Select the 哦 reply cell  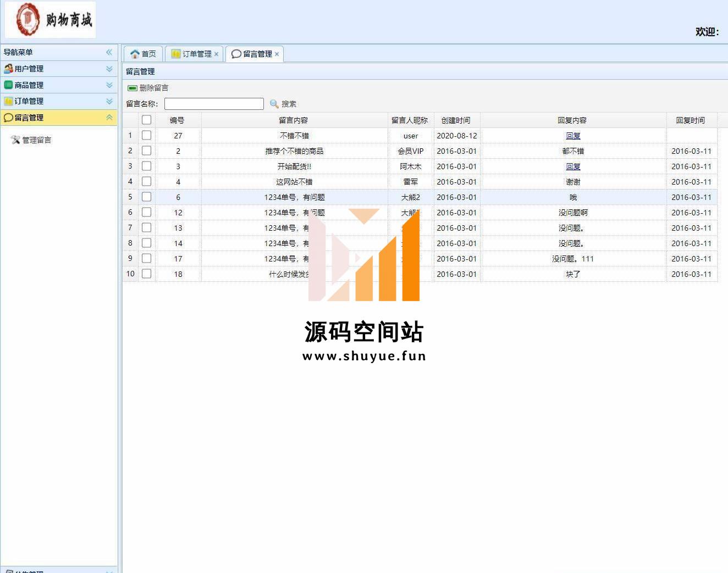pos(573,197)
